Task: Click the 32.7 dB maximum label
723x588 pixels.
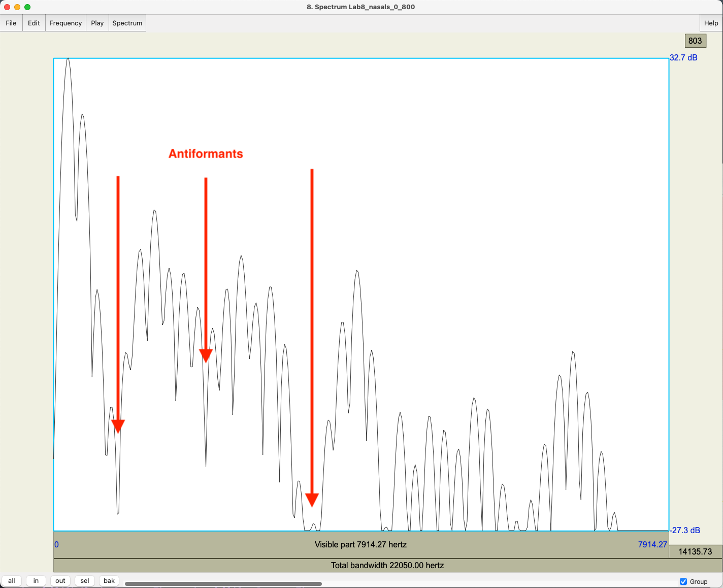Action: (683, 57)
